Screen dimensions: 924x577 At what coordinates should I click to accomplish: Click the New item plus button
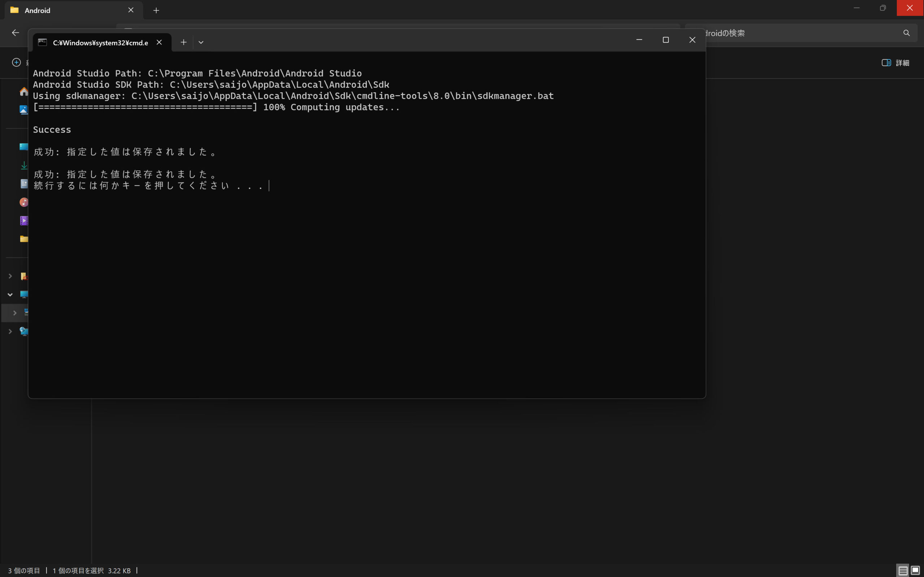(16, 62)
